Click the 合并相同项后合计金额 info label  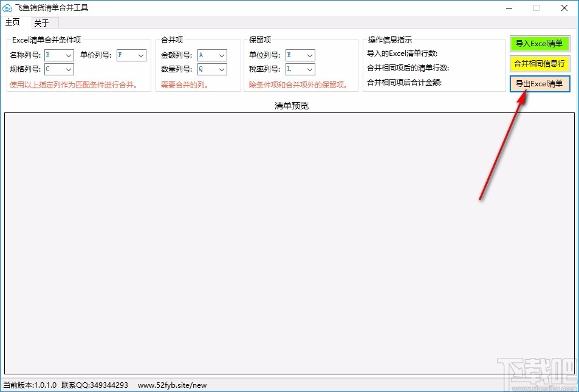pos(406,82)
